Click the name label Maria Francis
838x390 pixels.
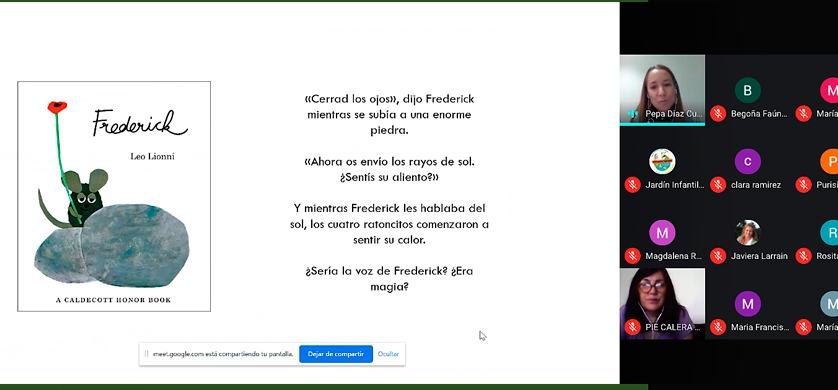[760, 327]
